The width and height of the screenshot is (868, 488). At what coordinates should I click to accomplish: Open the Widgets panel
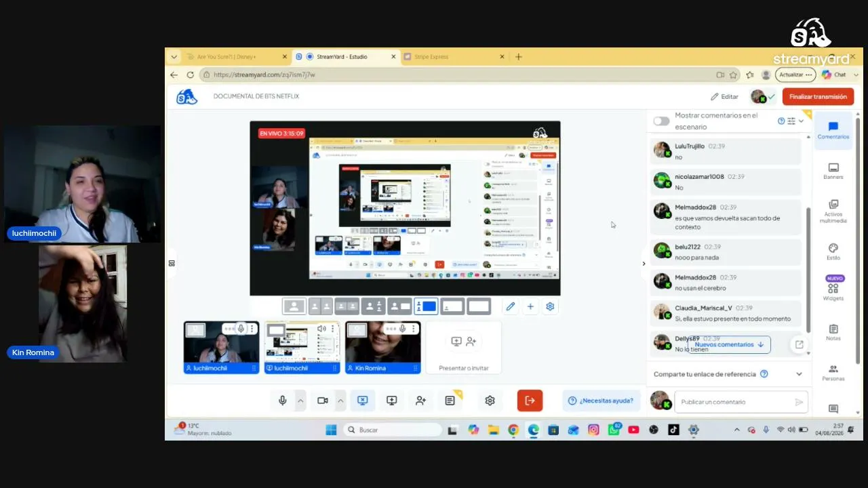click(833, 288)
